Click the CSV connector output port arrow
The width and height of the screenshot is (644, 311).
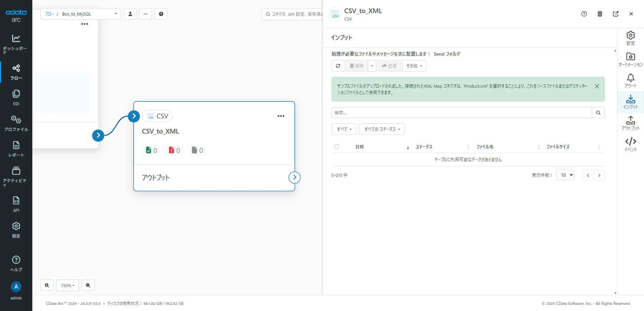[294, 177]
